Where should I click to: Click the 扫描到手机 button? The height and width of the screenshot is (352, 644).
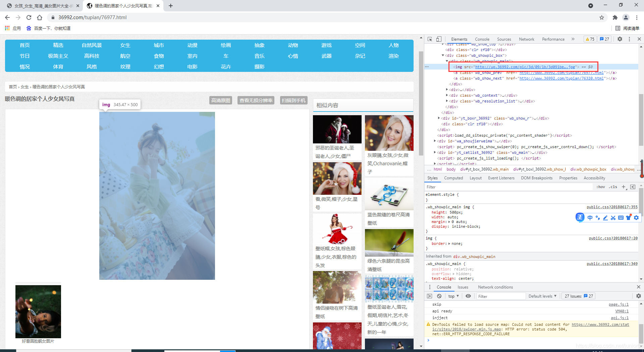[x=293, y=100]
